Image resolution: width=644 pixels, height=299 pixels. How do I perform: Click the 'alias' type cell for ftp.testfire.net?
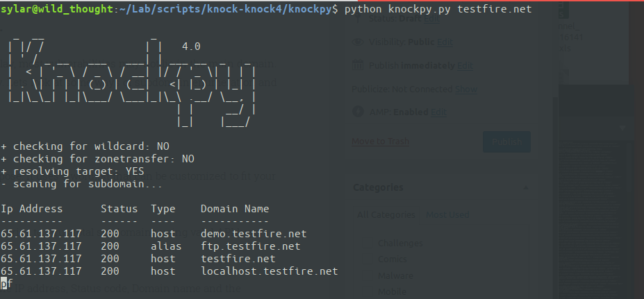(166, 246)
